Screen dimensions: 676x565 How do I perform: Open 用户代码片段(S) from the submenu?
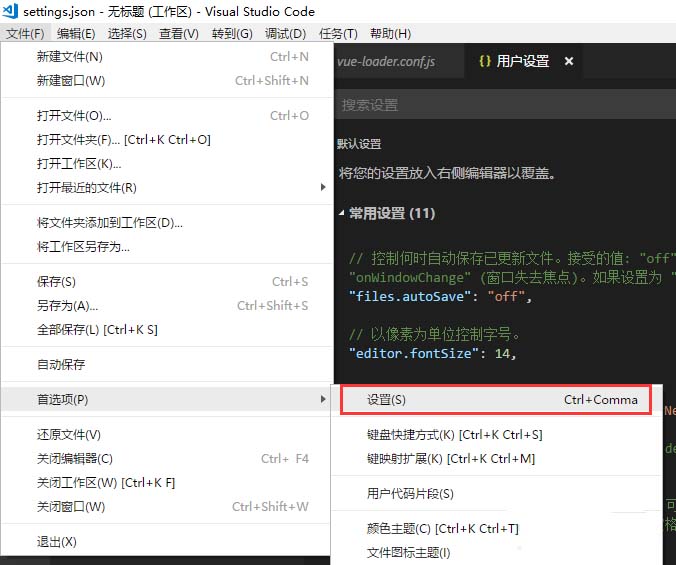(x=496, y=493)
